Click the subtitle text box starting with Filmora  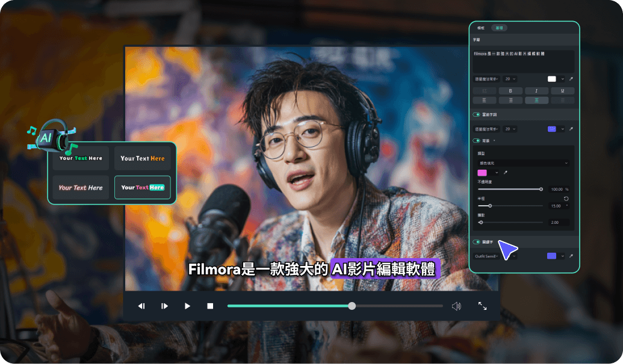[x=523, y=61]
